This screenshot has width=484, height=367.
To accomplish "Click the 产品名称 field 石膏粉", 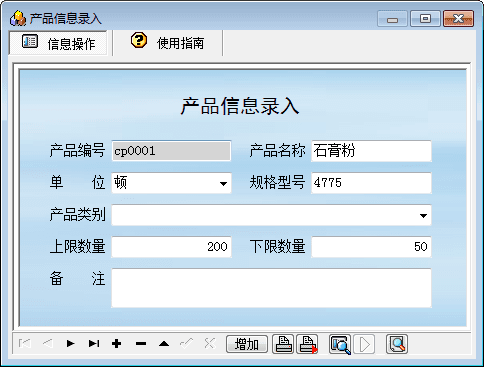I will pos(371,151).
